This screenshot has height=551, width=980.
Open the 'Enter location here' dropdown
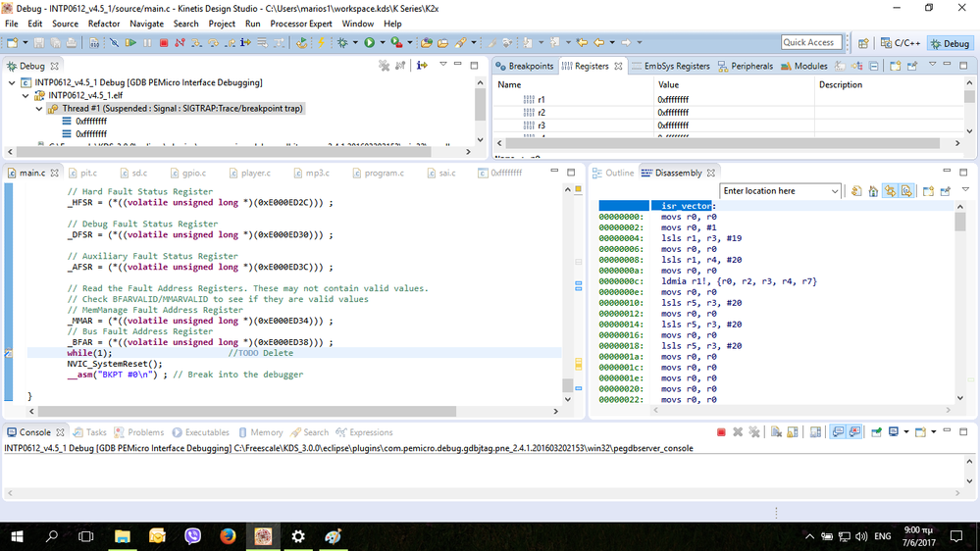(835, 191)
